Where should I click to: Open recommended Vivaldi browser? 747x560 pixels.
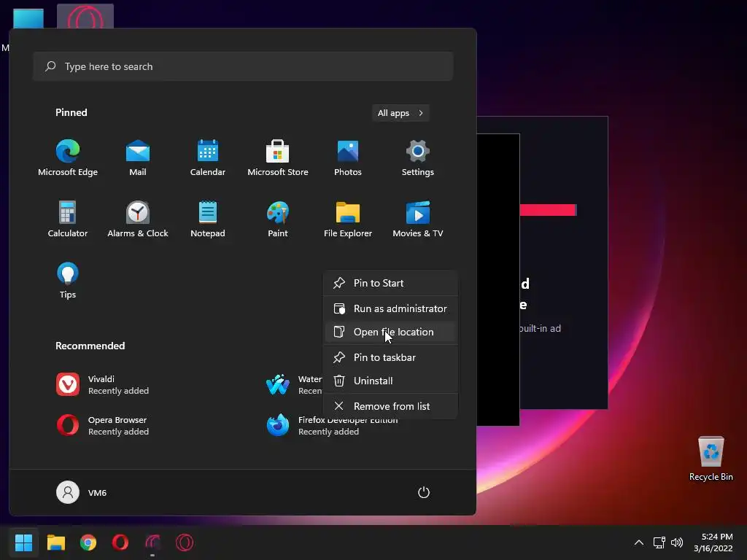(102, 385)
